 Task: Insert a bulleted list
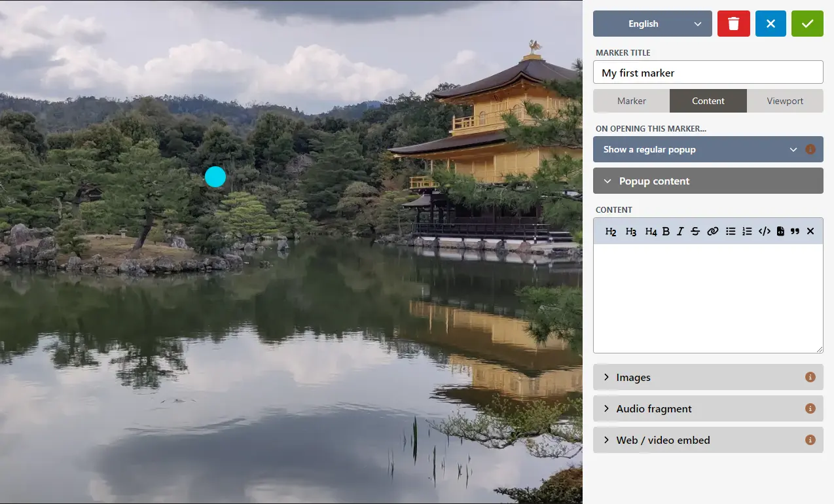click(731, 231)
